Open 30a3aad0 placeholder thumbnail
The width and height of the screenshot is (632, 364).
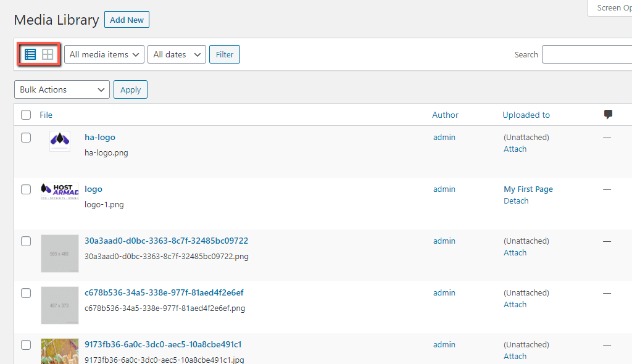tap(60, 254)
